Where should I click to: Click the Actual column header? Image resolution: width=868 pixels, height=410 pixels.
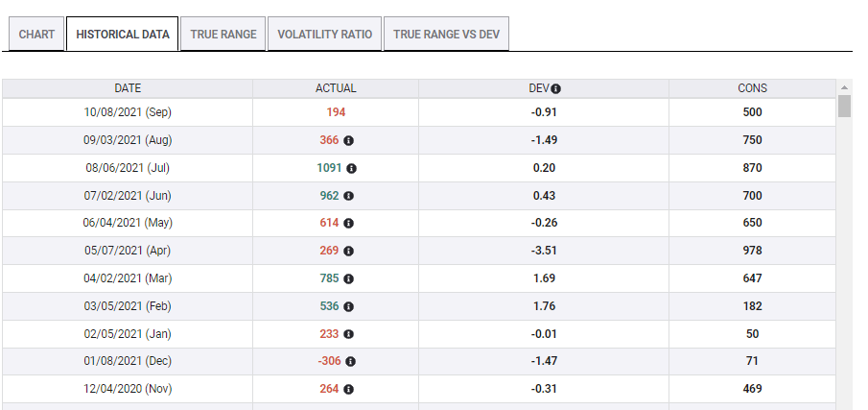pos(336,88)
